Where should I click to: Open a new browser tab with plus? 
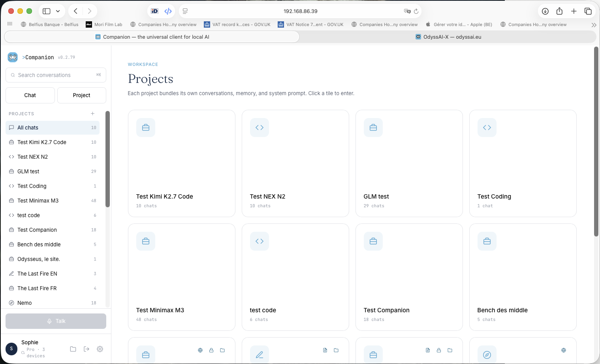coord(574,11)
